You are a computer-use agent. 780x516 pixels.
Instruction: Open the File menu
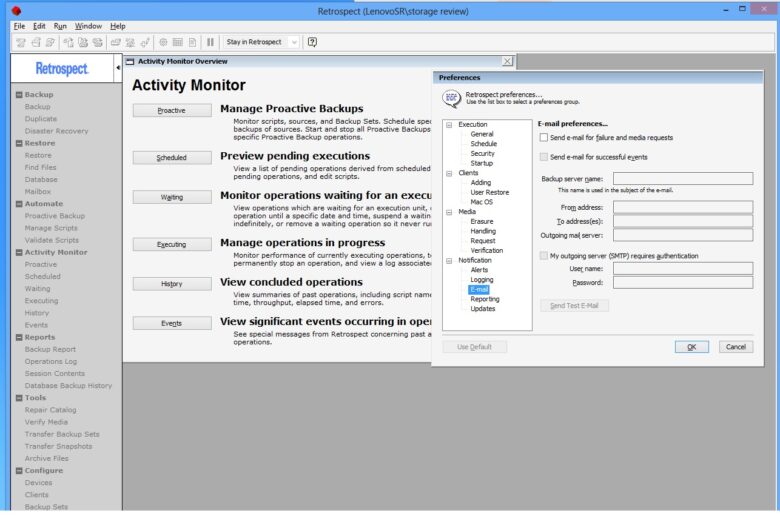(19, 26)
